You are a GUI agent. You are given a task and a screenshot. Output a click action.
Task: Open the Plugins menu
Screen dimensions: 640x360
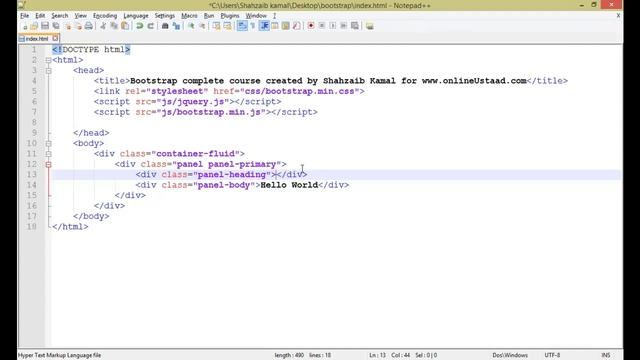(x=230, y=16)
